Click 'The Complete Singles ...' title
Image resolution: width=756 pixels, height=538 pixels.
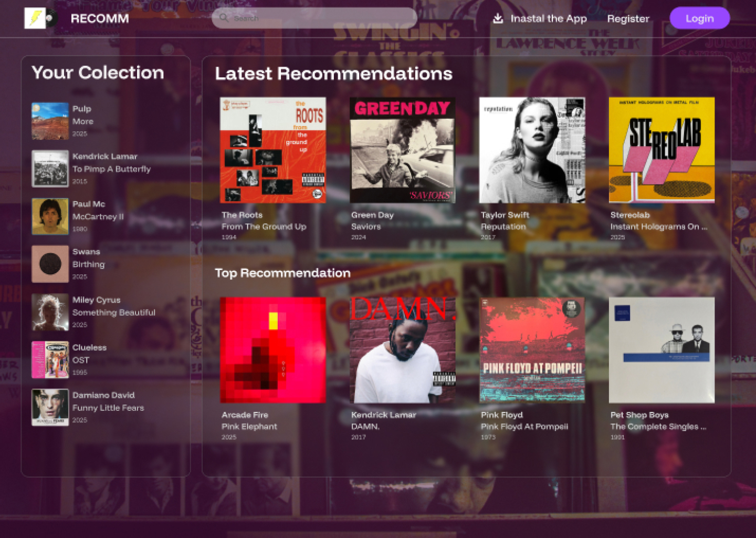pyautogui.click(x=658, y=427)
